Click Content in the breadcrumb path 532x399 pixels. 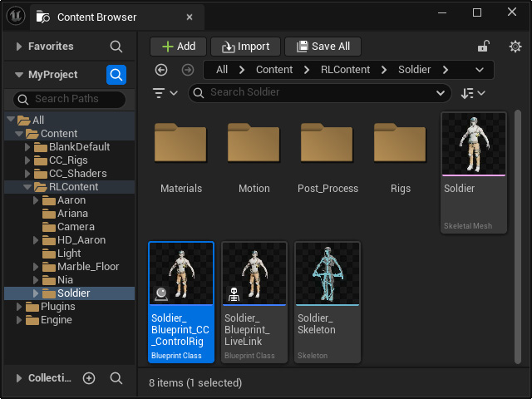(x=274, y=70)
